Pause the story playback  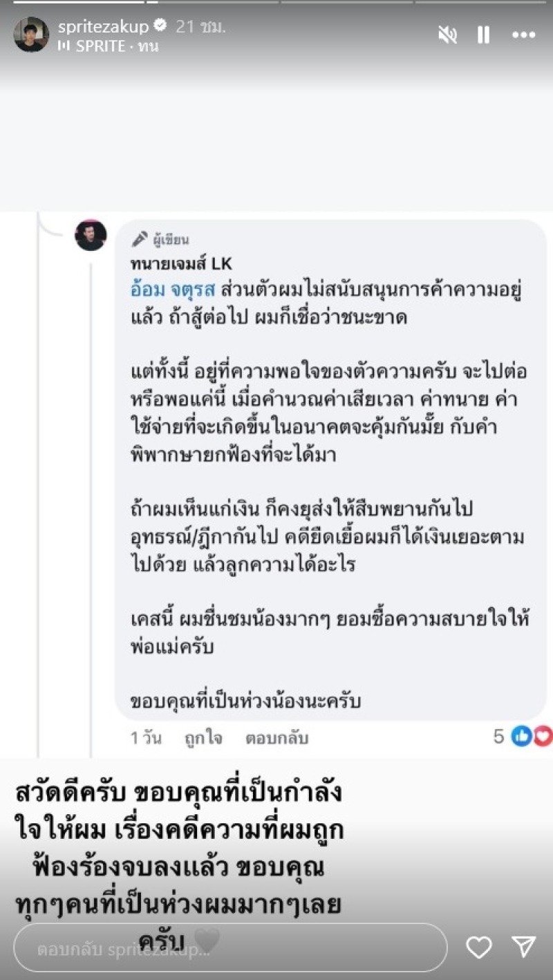484,35
